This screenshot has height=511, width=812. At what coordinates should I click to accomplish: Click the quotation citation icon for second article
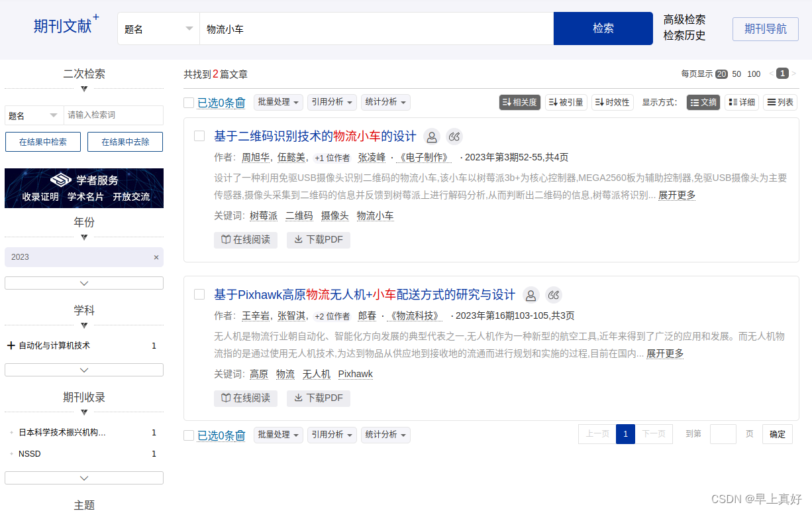(x=554, y=295)
